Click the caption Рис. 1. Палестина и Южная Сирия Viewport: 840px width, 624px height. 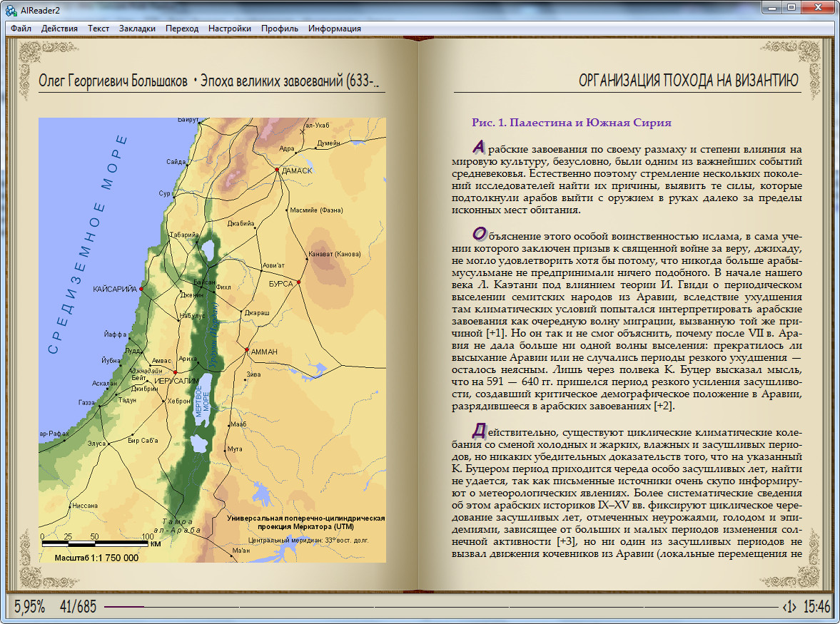click(572, 123)
